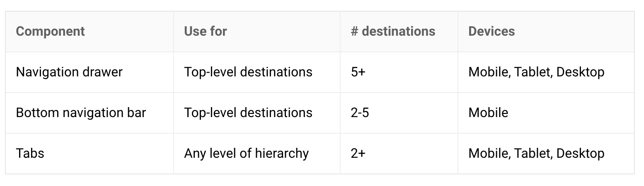Select the Navigation drawer cell

click(x=69, y=72)
